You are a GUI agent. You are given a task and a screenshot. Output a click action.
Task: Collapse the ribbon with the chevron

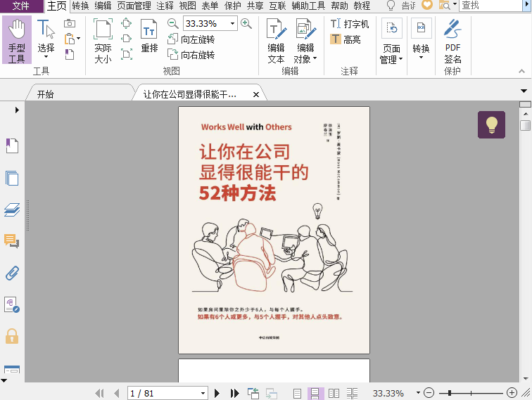(521, 71)
